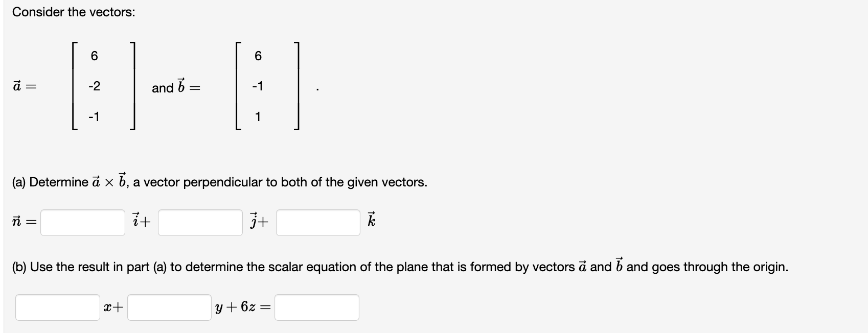
Task: Click the input field for the i component
Action: coord(82,222)
